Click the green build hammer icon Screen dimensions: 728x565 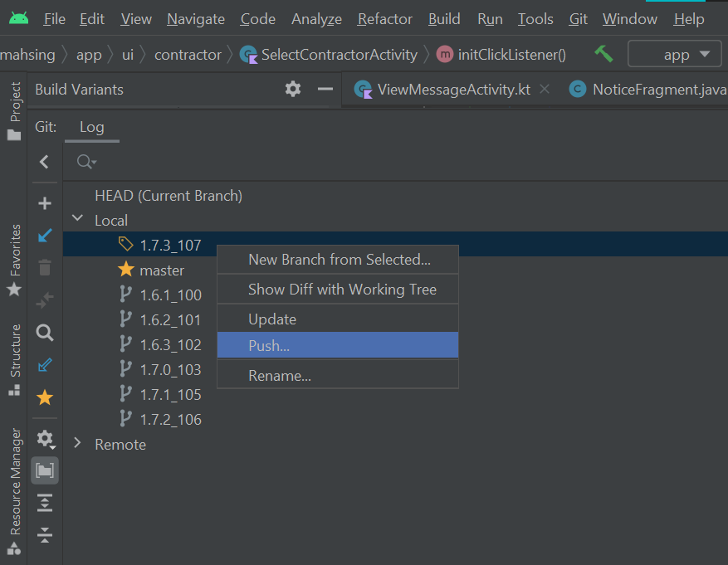pos(603,53)
